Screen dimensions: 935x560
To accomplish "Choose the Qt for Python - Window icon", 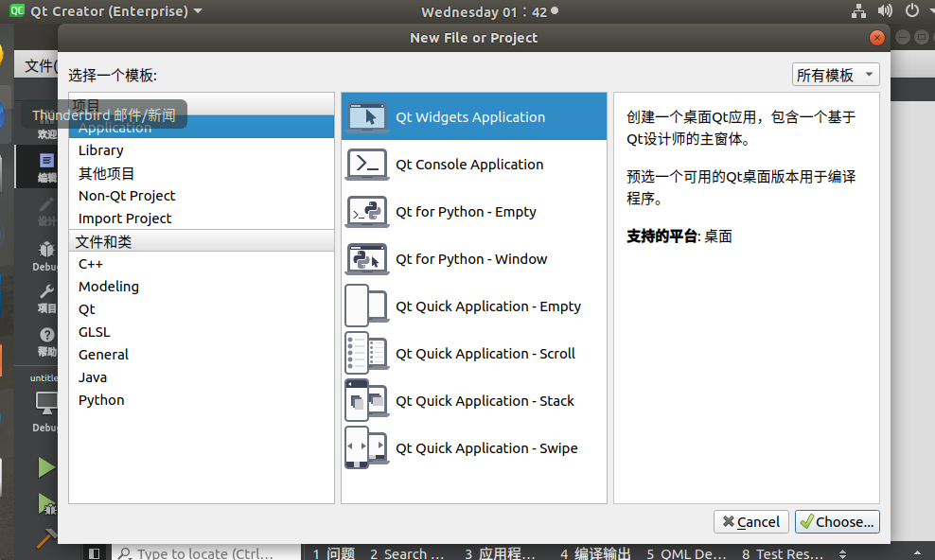I will coord(367,258).
